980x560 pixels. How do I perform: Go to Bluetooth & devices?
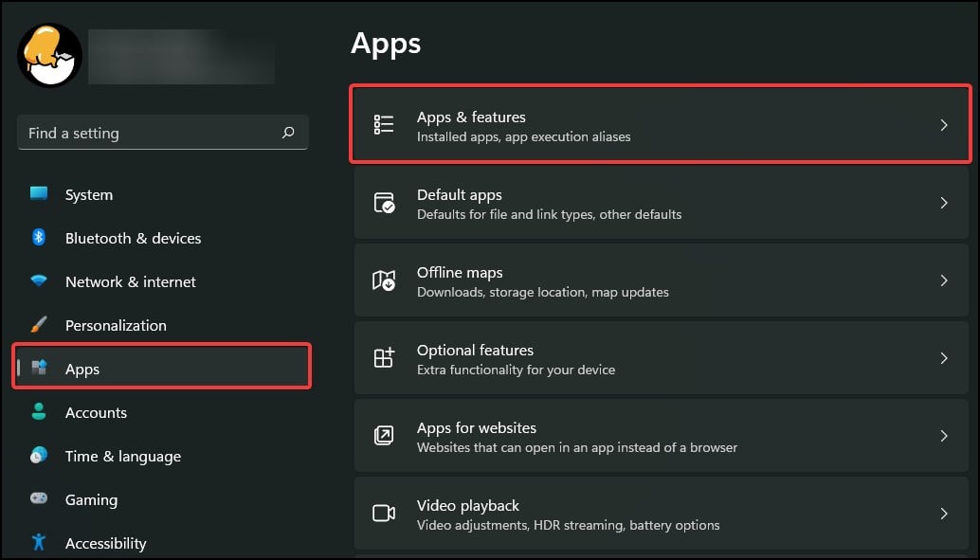[x=162, y=238]
